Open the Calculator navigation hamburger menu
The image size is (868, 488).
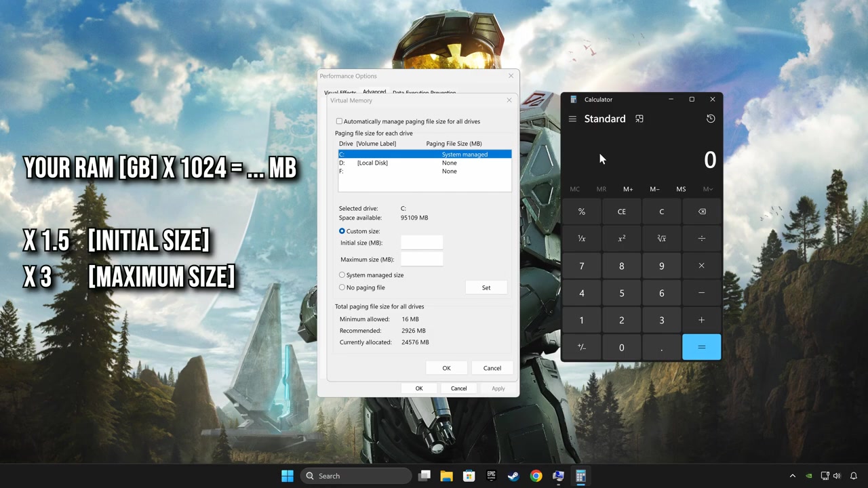click(572, 119)
